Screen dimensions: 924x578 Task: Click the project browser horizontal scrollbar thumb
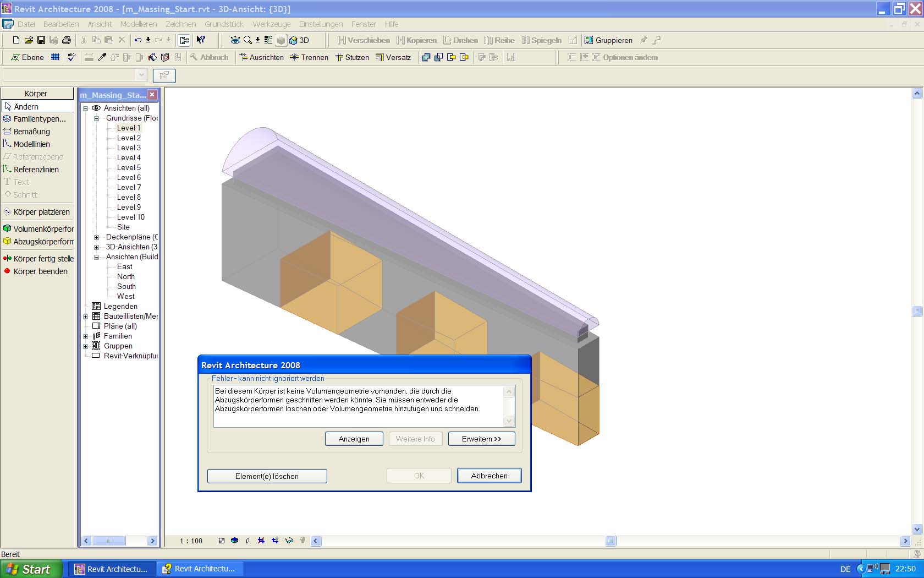pyautogui.click(x=109, y=541)
